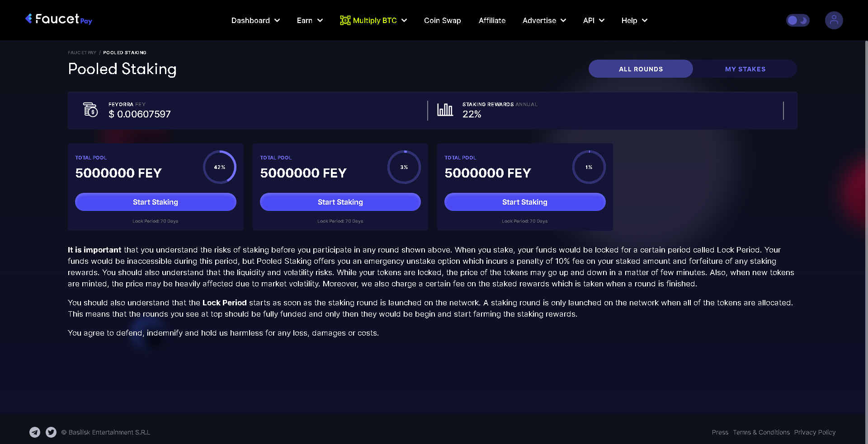Expand the Dashboard dropdown menu
The image size is (868, 444).
click(255, 20)
